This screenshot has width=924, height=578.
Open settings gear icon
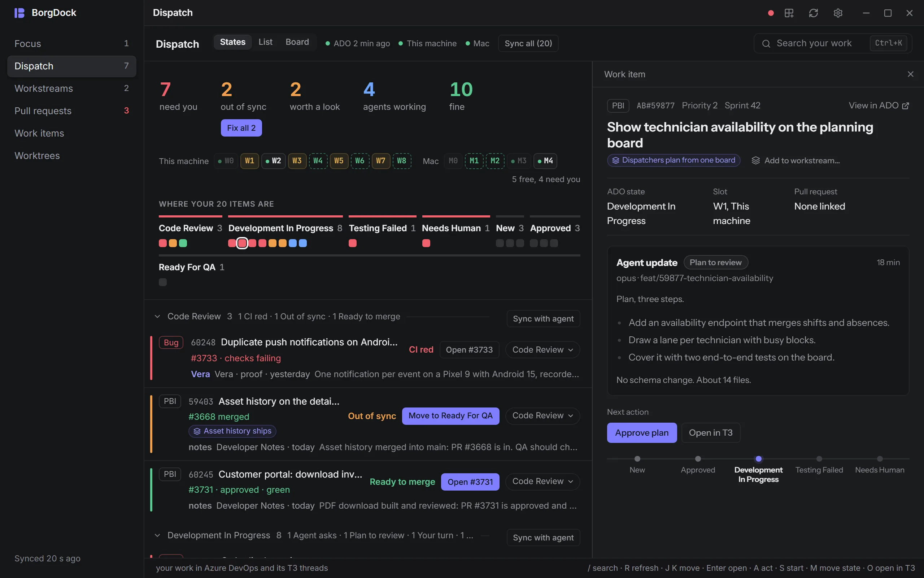click(838, 13)
